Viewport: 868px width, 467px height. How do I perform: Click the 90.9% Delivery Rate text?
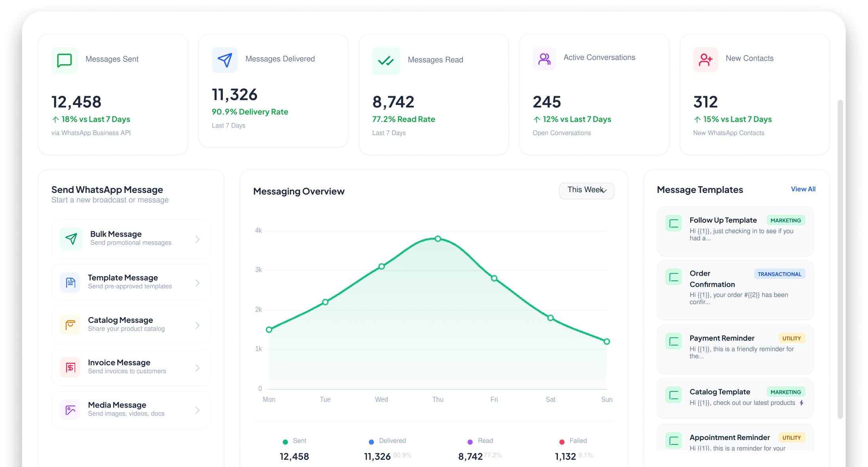tap(250, 112)
